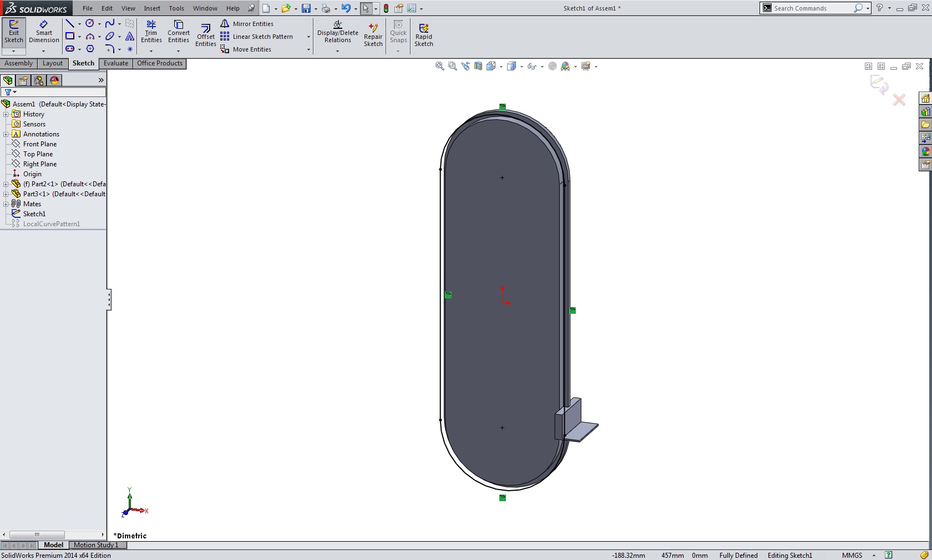The width and height of the screenshot is (932, 560).
Task: Open the Appearances, Scenes and Decals panel
Action: click(925, 151)
